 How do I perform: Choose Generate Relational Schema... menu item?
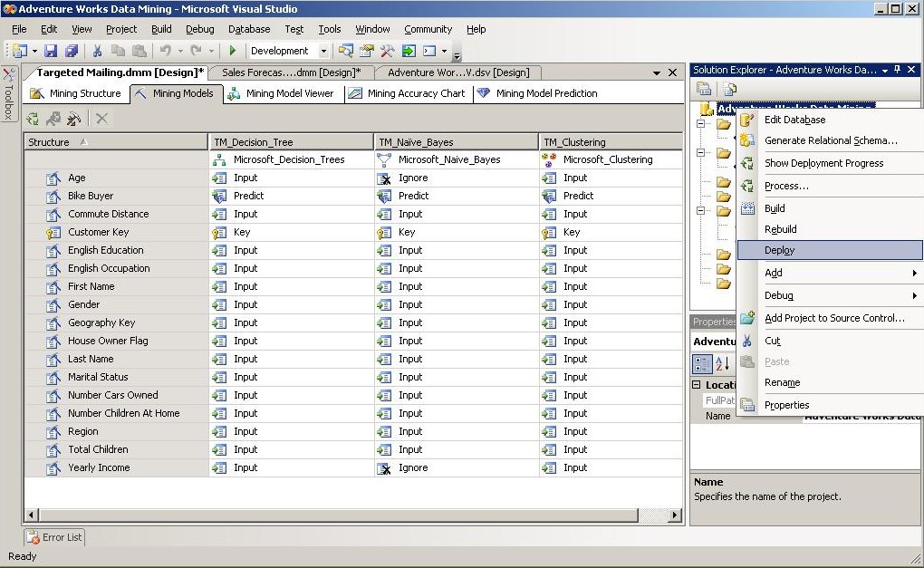point(831,140)
